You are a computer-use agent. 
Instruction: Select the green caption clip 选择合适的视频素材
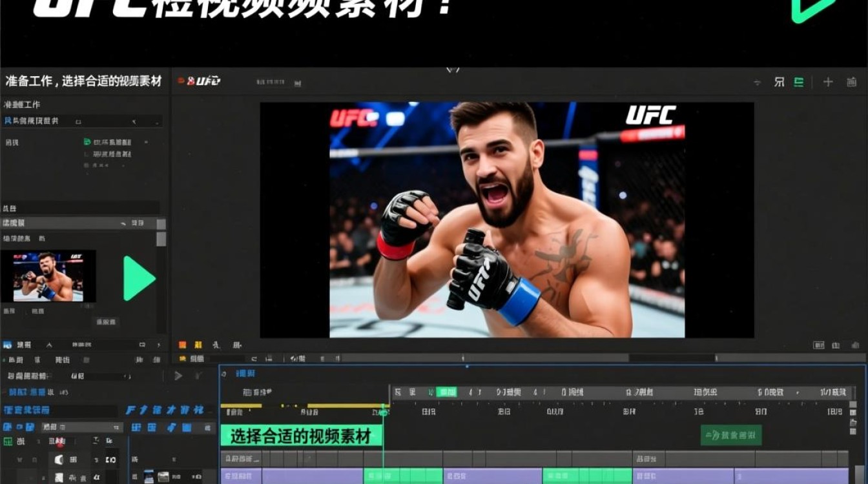coord(301,436)
